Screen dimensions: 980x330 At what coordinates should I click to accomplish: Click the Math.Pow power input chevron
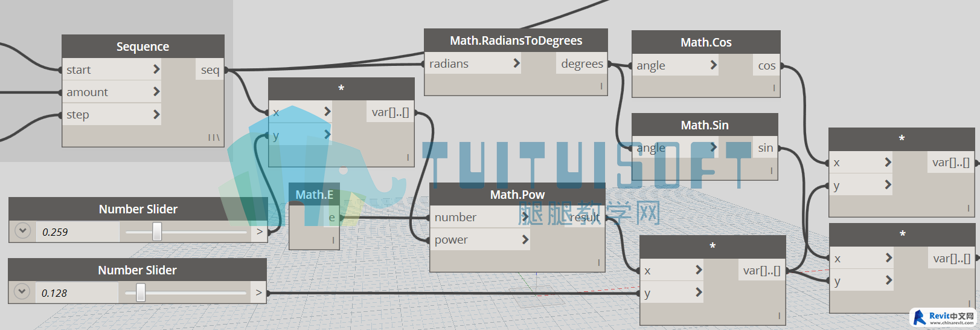coord(525,240)
